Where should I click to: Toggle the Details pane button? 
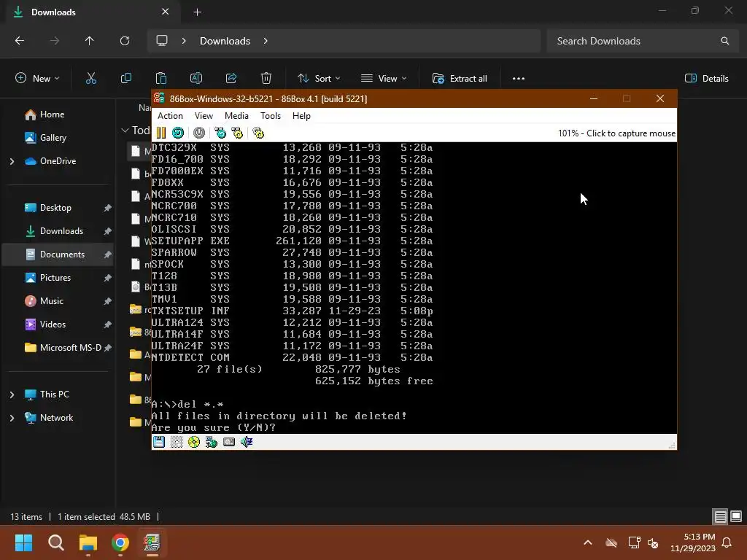pyautogui.click(x=706, y=79)
